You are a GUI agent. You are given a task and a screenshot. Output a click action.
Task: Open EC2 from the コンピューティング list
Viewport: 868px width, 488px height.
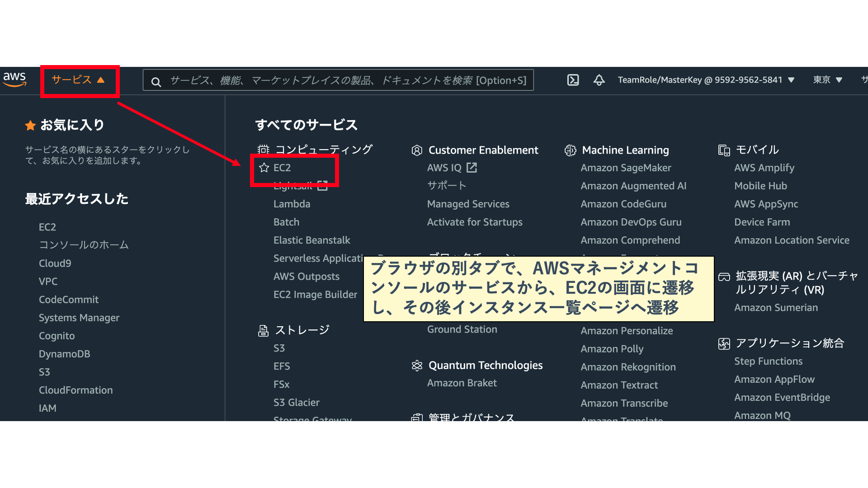coord(282,168)
